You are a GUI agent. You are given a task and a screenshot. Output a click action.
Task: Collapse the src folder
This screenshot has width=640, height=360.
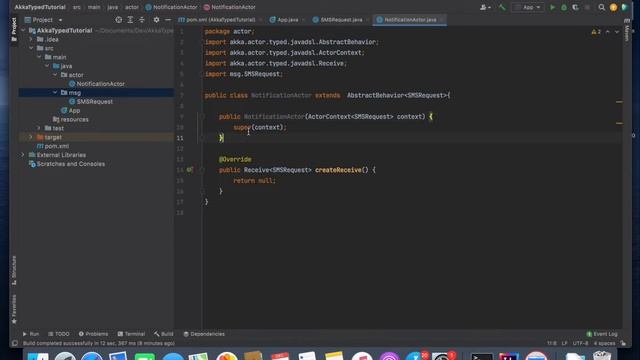tap(31, 48)
